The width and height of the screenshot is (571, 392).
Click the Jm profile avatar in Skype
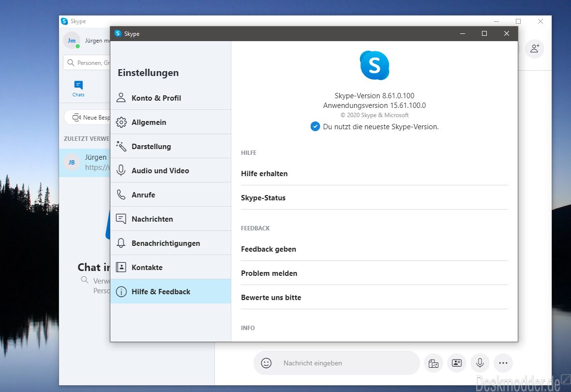72,41
